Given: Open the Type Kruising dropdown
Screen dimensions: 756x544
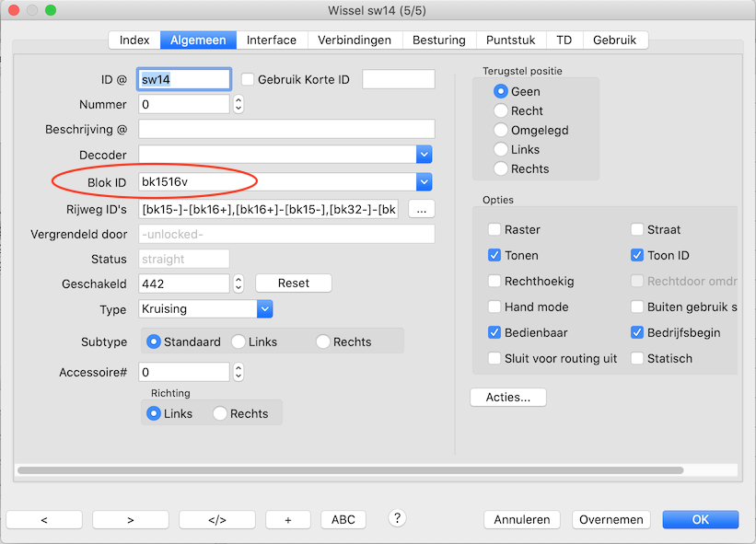Looking at the screenshot, I should pyautogui.click(x=264, y=309).
